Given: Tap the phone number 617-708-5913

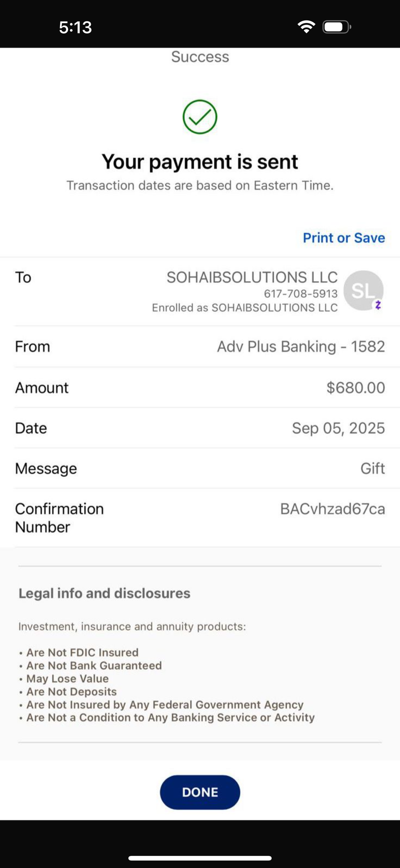Looking at the screenshot, I should [x=301, y=293].
